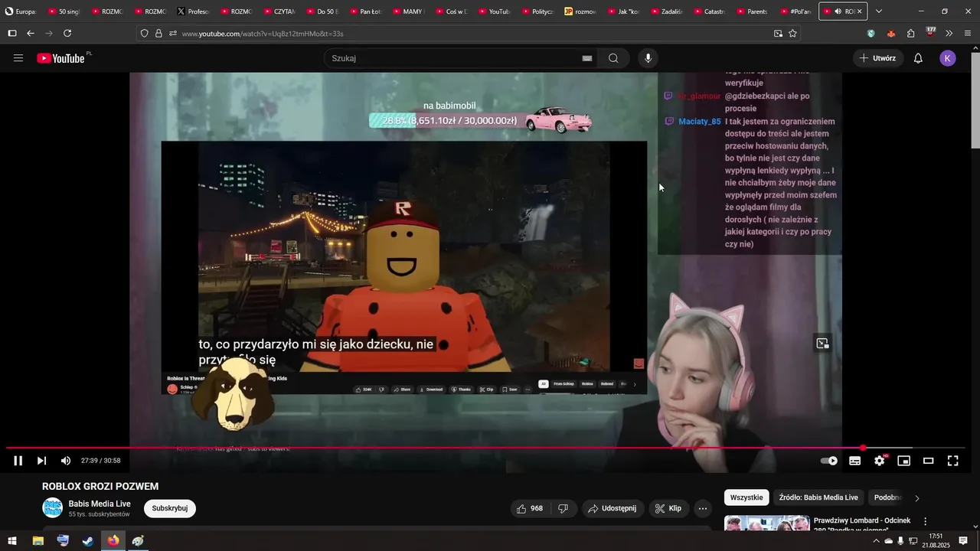Toggle the browser sidebar panel

(11, 34)
